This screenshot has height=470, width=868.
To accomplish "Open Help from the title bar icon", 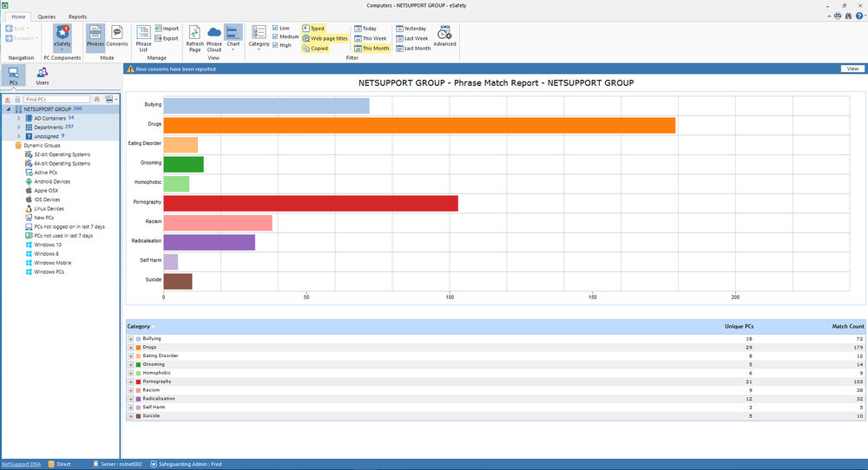I will (859, 16).
